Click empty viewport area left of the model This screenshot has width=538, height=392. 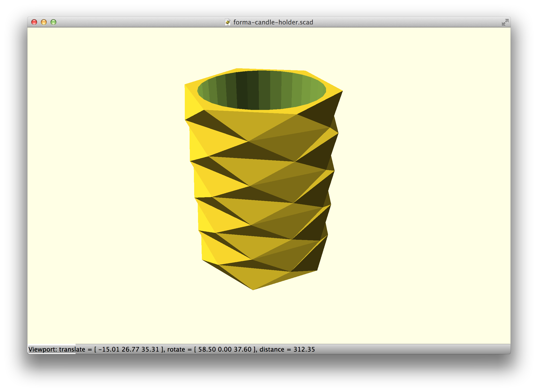click(106, 183)
